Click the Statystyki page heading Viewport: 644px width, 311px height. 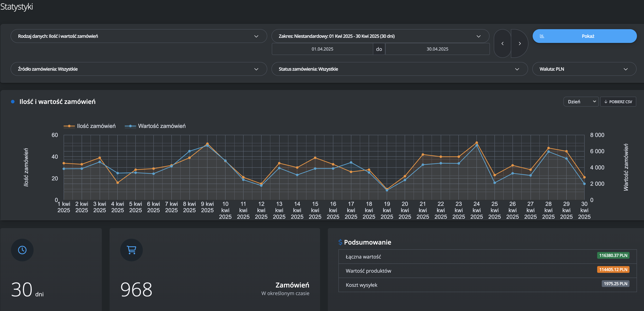(16, 7)
